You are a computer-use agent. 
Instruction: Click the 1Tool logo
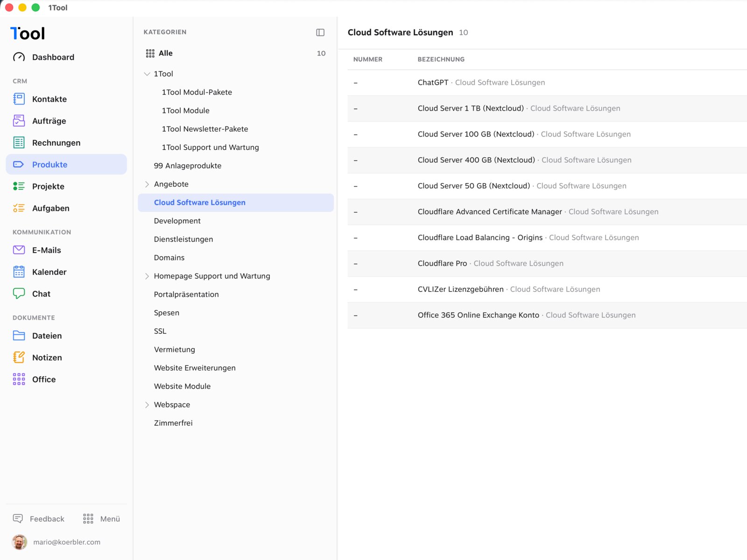coord(28,33)
